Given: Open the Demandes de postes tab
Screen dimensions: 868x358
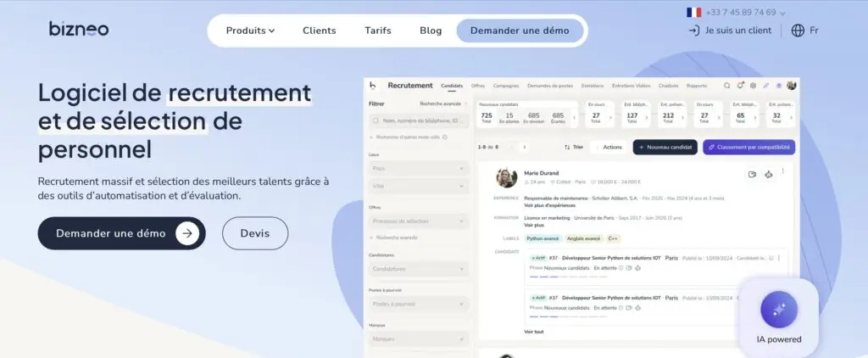Looking at the screenshot, I should [549, 86].
